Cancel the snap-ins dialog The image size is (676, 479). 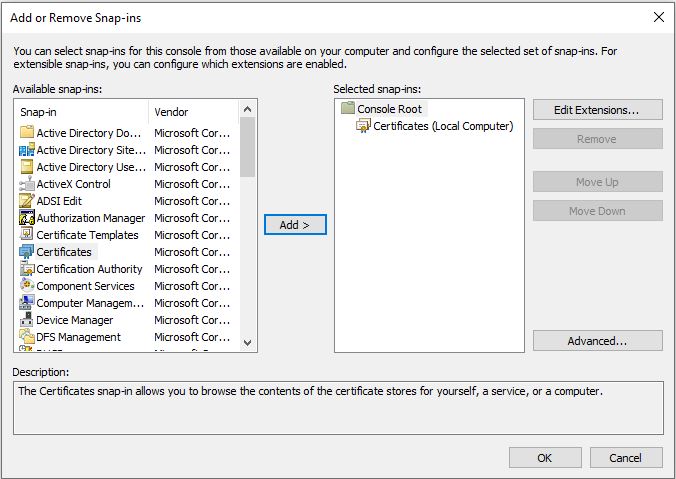pyautogui.click(x=626, y=457)
